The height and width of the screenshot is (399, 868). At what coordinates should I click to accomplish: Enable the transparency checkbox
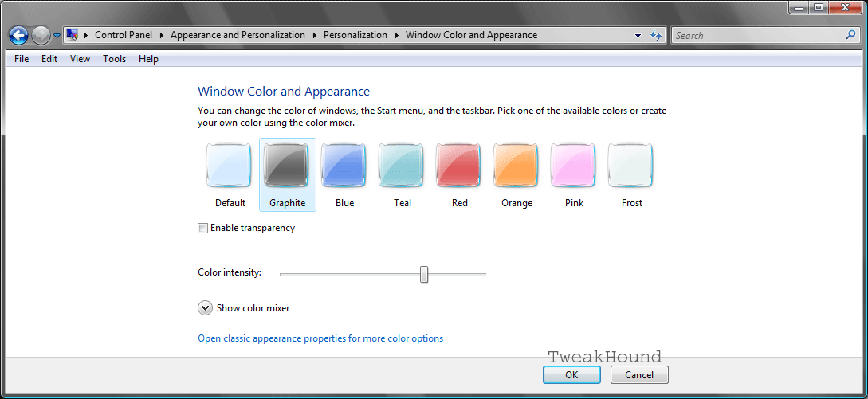pos(203,229)
